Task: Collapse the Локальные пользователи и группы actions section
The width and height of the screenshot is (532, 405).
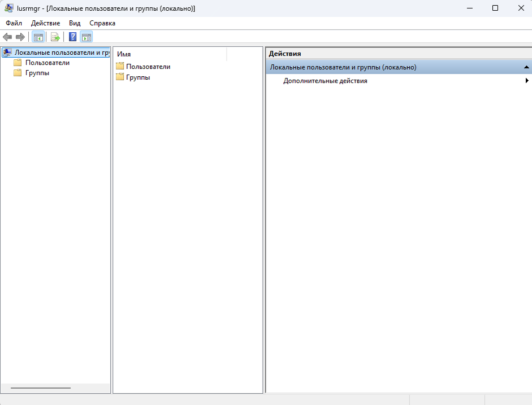Action: coord(526,67)
